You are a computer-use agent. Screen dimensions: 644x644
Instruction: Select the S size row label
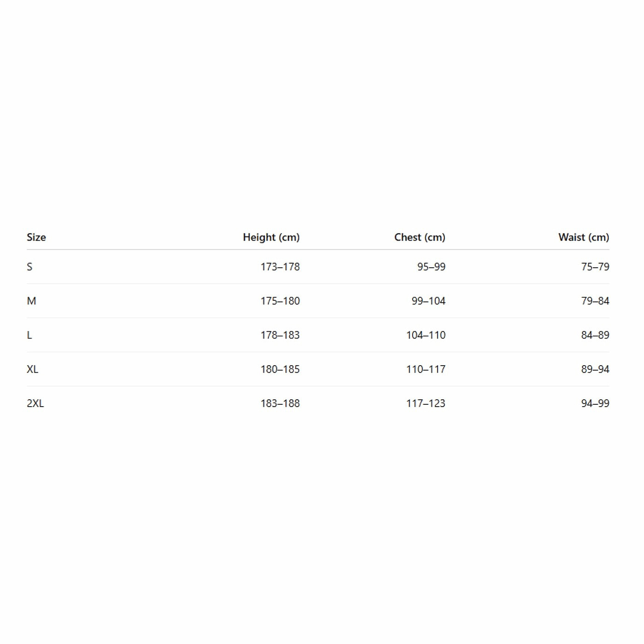click(x=30, y=267)
